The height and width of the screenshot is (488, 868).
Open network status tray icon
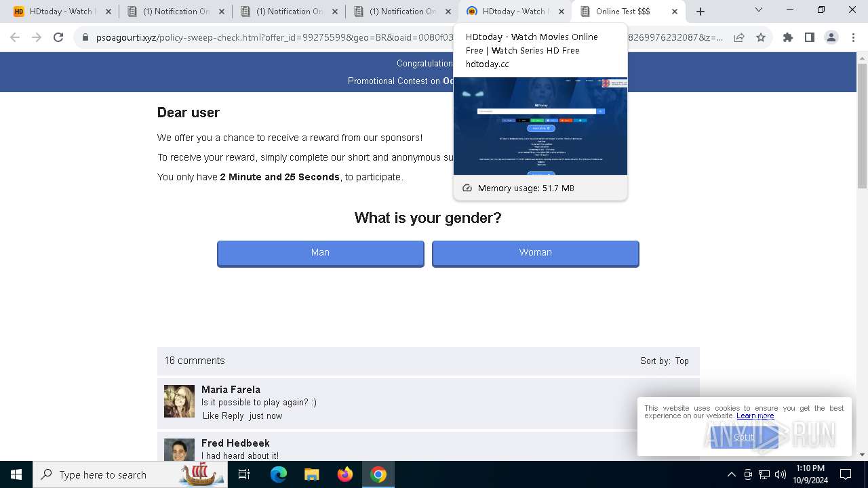coord(764,474)
